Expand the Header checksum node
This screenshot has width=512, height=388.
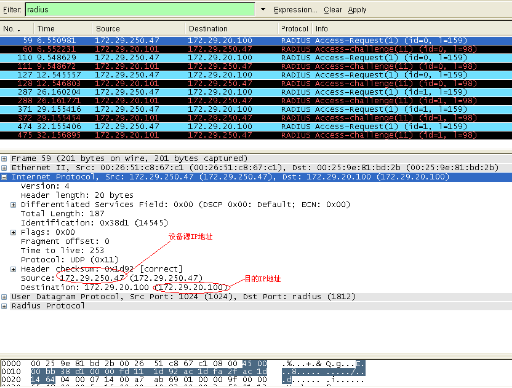point(13,269)
